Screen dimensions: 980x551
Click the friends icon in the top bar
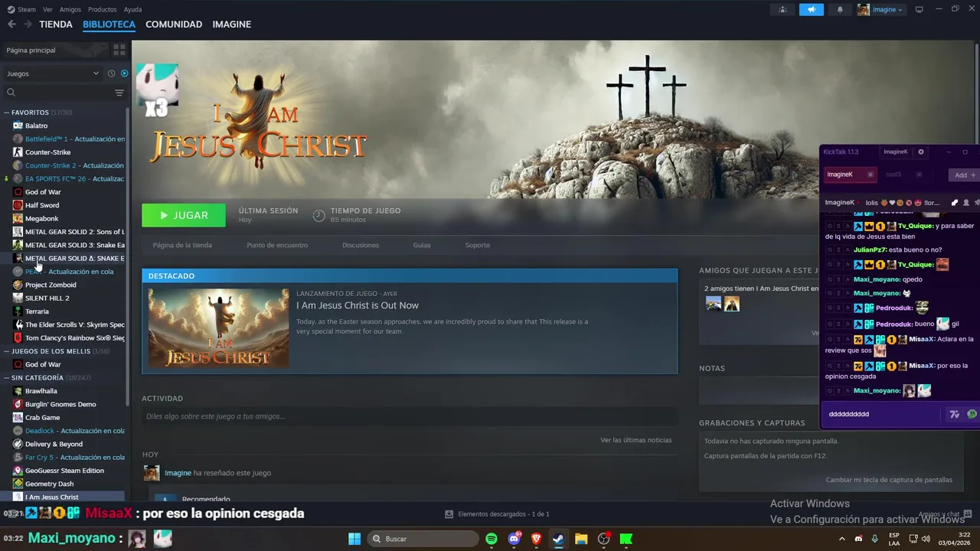782,9
